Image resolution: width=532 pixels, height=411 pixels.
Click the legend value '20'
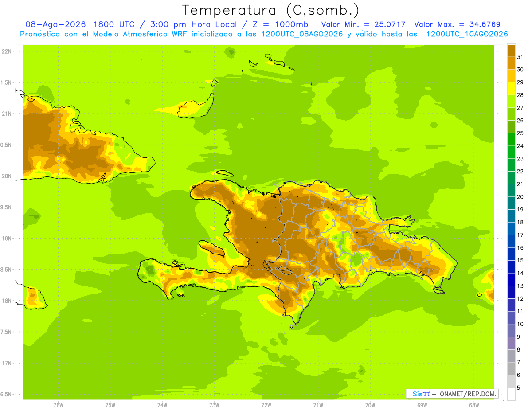(520, 197)
